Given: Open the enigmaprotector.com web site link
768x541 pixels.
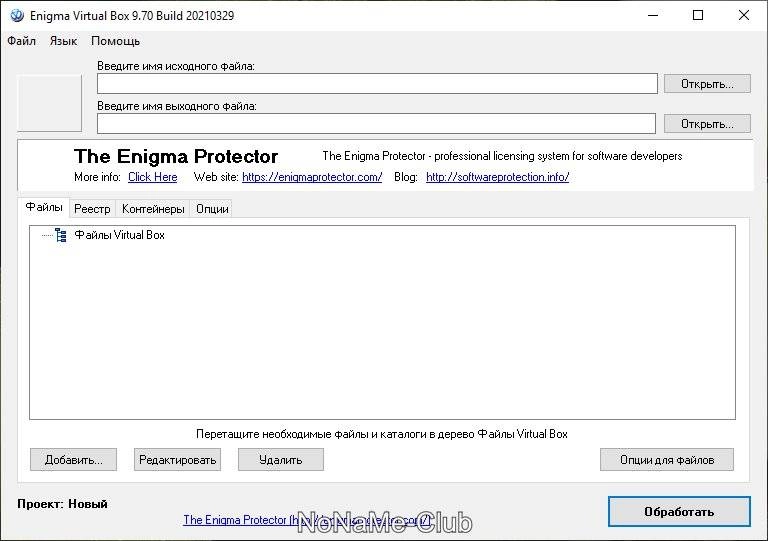Looking at the screenshot, I should [312, 177].
